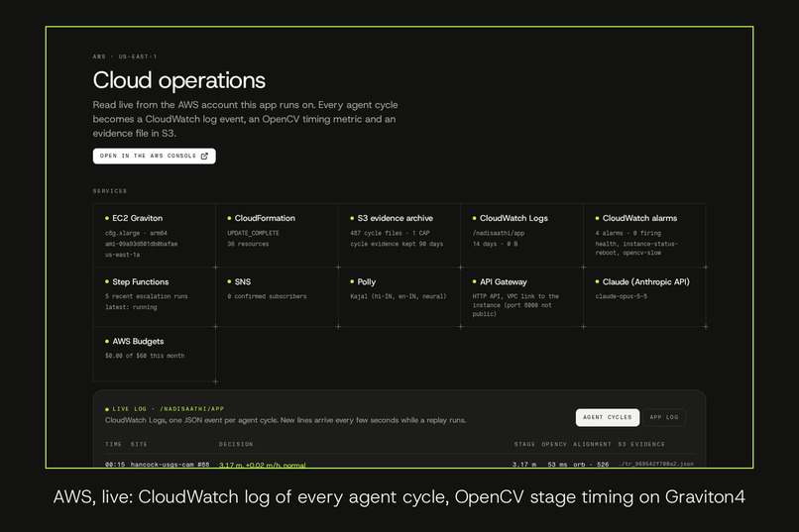Click the SITE column header
Screen dimensions: 799x532
[139, 445]
